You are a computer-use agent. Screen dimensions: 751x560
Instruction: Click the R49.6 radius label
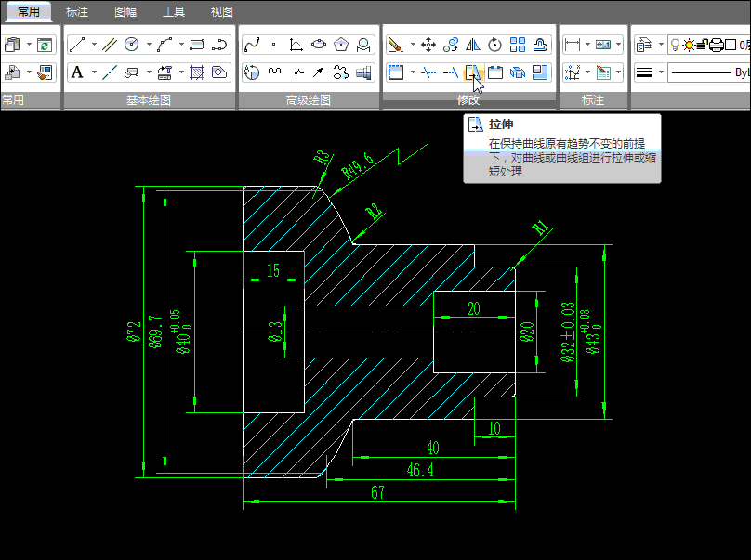(x=357, y=166)
